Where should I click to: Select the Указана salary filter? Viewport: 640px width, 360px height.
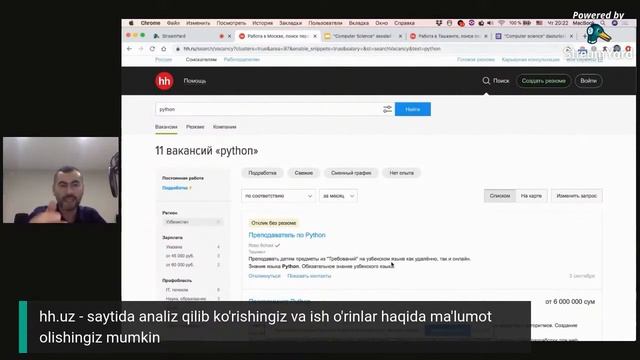click(174, 247)
